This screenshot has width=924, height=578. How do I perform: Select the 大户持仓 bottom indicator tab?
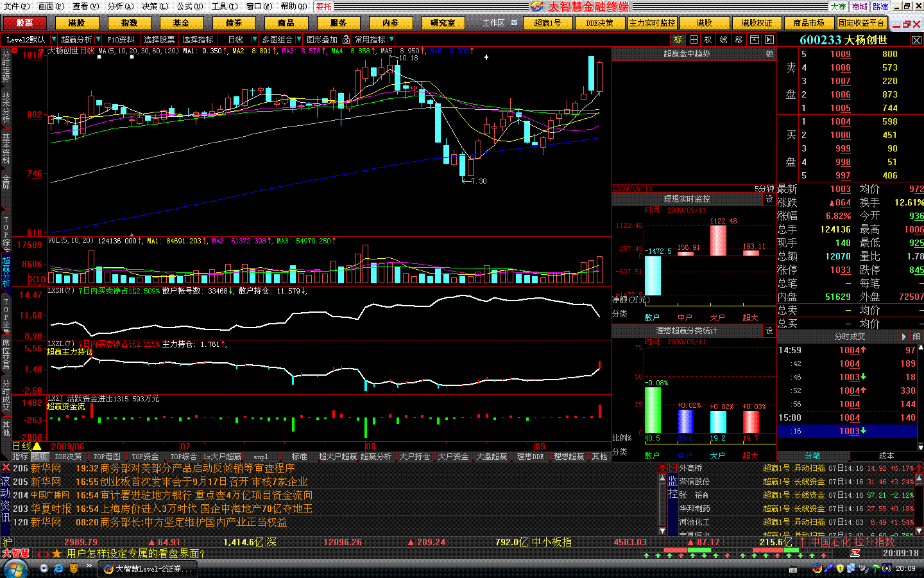(415, 457)
